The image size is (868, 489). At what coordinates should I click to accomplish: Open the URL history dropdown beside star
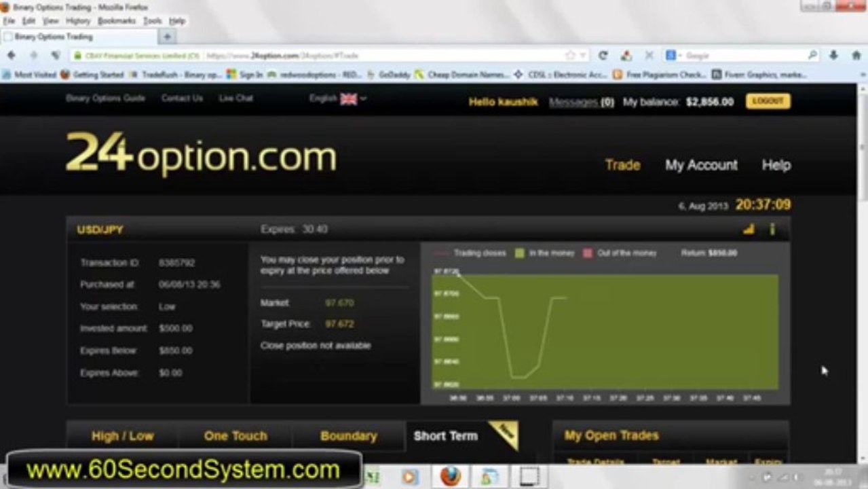[583, 56]
